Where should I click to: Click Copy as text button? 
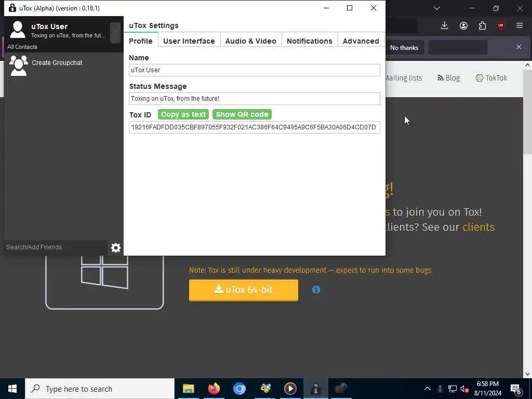[183, 114]
